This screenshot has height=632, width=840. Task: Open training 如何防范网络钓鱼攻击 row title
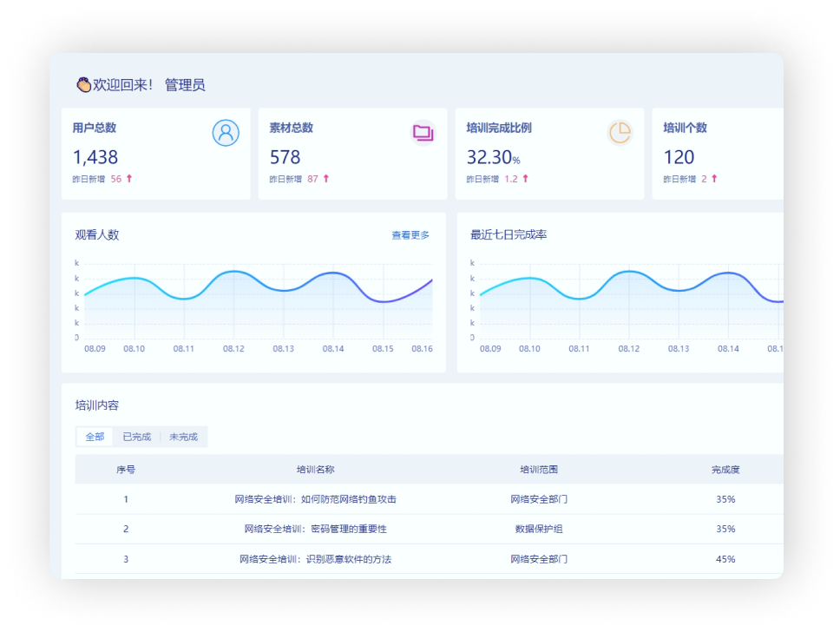pos(315,499)
